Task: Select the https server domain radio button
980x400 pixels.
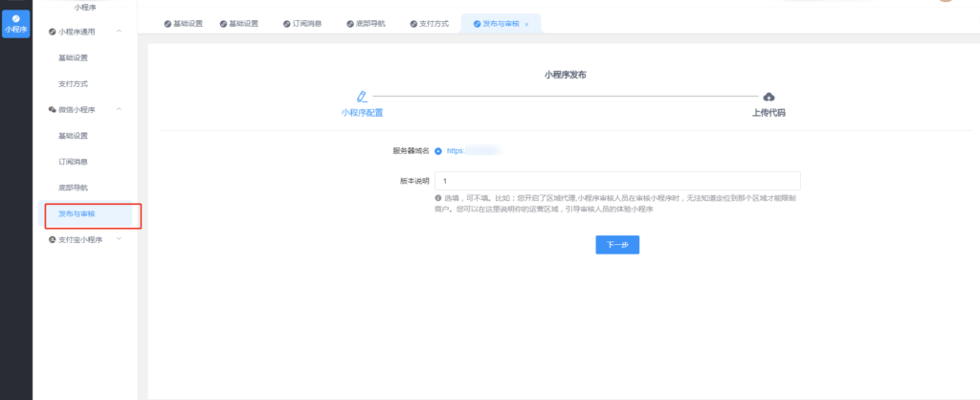Action: click(x=438, y=150)
